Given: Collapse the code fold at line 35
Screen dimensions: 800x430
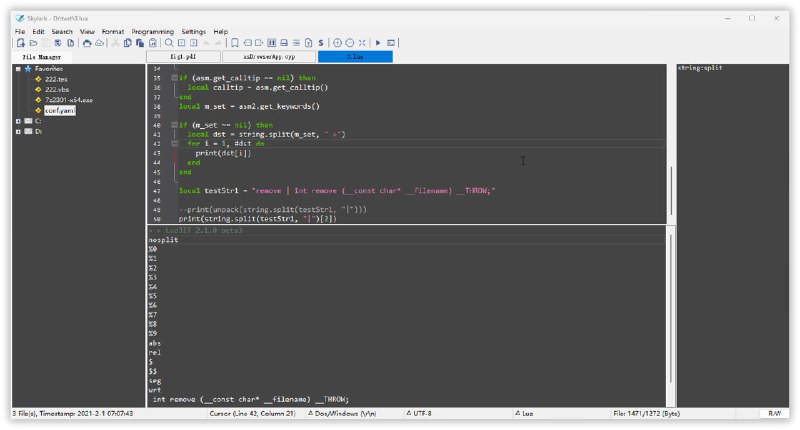Looking at the screenshot, I should [x=174, y=78].
